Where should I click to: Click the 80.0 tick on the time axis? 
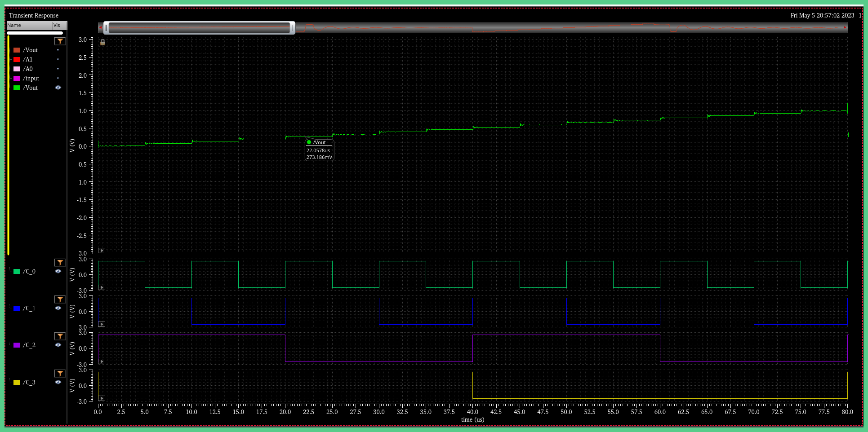[847, 412]
